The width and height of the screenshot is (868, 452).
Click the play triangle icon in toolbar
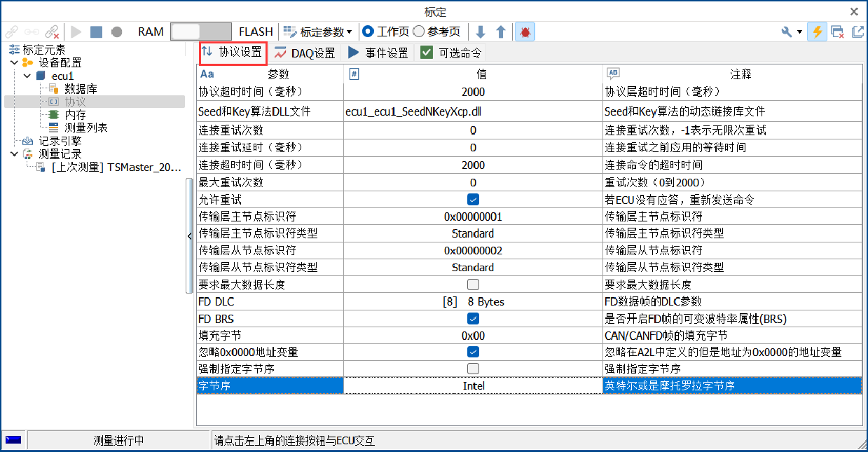click(76, 32)
